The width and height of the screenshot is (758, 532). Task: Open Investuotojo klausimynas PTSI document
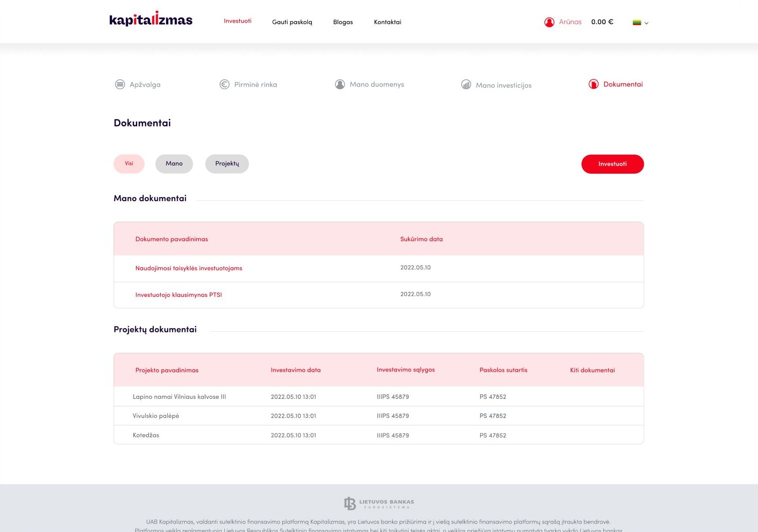pos(179,295)
